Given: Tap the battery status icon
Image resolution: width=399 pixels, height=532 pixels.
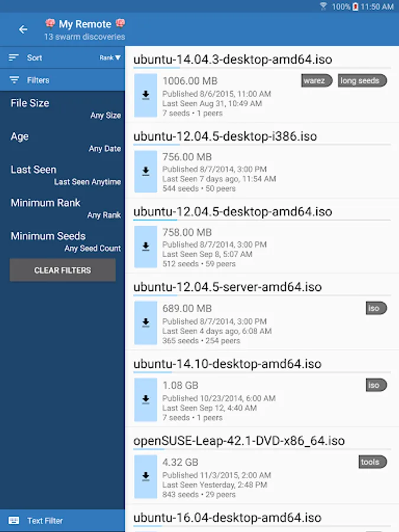Looking at the screenshot, I should pyautogui.click(x=355, y=7).
